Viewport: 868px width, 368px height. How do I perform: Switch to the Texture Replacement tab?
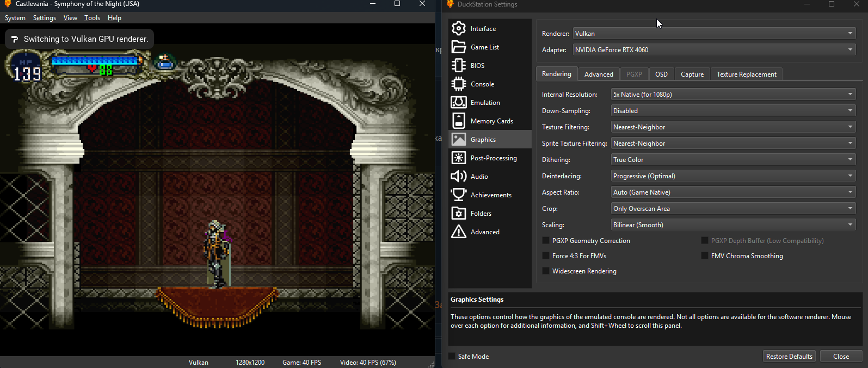747,74
